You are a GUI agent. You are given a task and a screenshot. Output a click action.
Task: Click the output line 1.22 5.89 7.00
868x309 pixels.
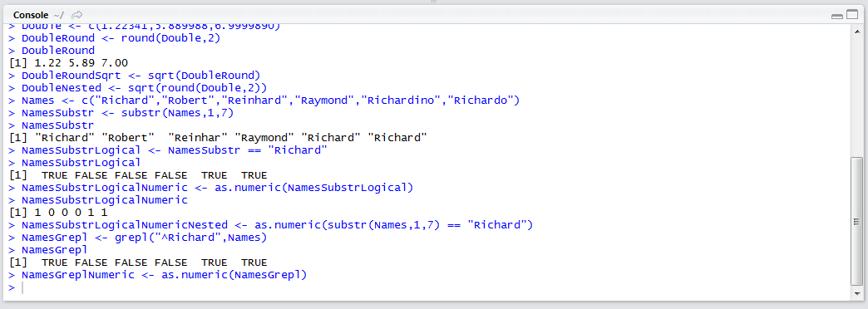point(68,63)
